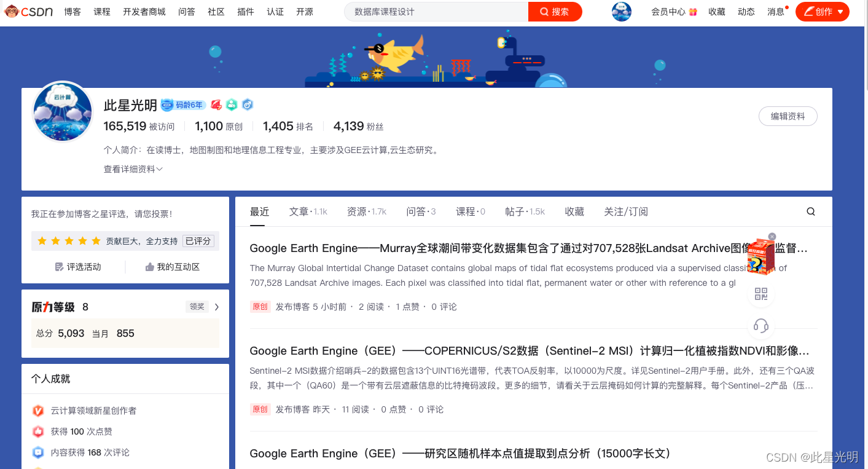This screenshot has width=868, height=469.
Task: Click the first rating star
Action: (42, 241)
